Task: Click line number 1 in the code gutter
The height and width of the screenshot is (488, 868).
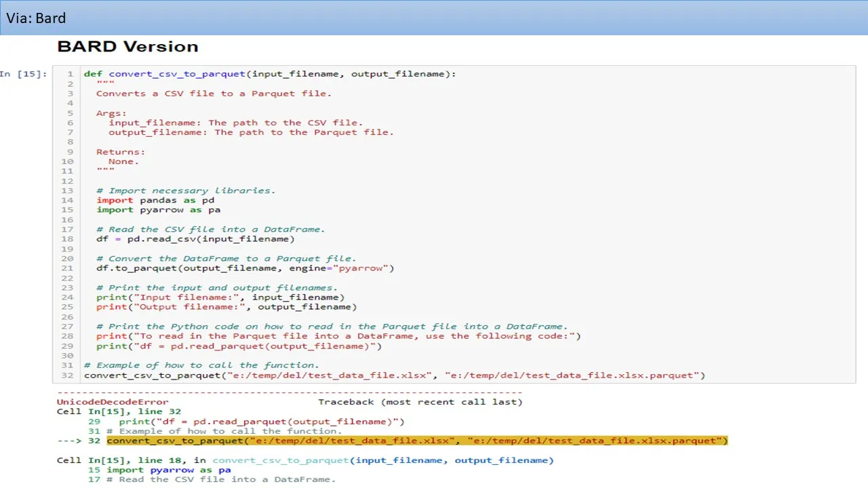Action: click(70, 74)
